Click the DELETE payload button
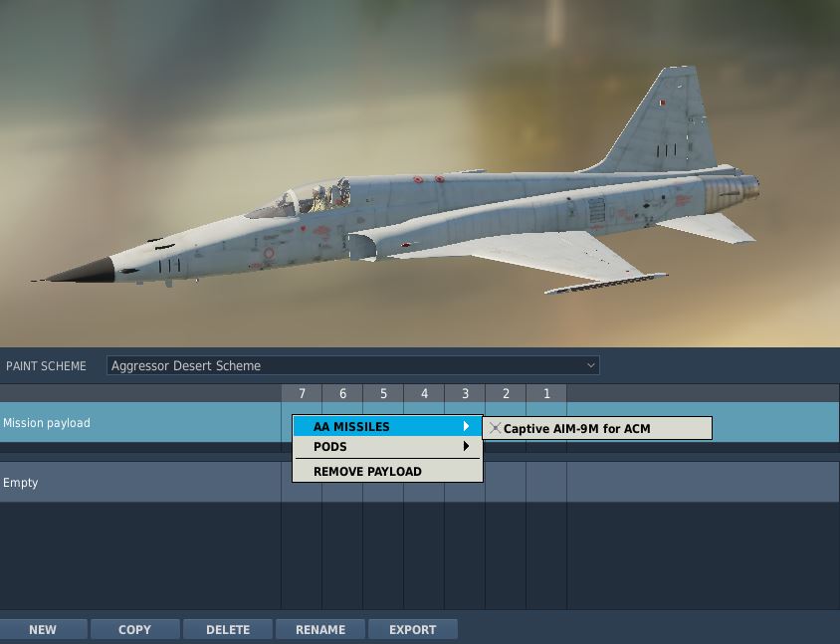The width and height of the screenshot is (840, 644). [228, 629]
